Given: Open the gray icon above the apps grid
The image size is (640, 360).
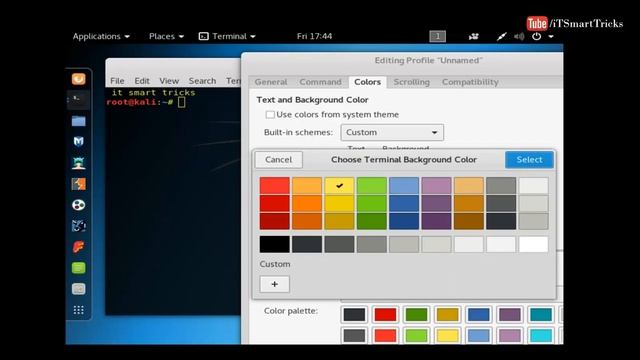Looking at the screenshot, I should [78, 289].
